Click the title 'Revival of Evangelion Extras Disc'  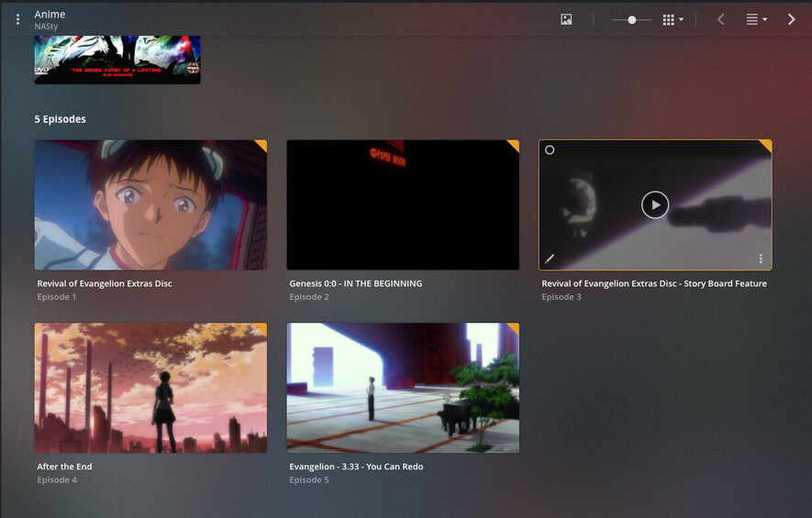(x=105, y=283)
